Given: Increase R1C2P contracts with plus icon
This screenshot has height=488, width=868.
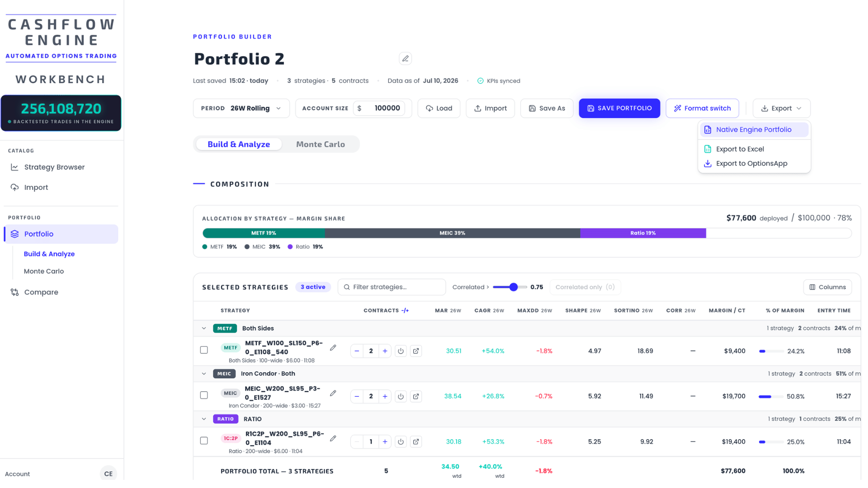Looking at the screenshot, I should pyautogui.click(x=385, y=442).
